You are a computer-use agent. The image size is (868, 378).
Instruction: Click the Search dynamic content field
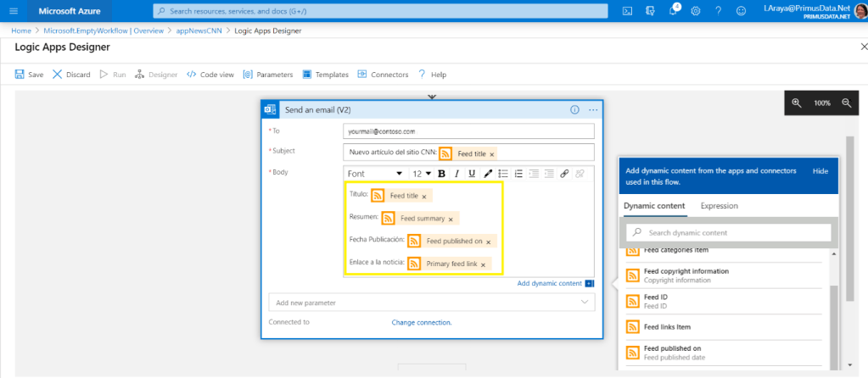(729, 232)
